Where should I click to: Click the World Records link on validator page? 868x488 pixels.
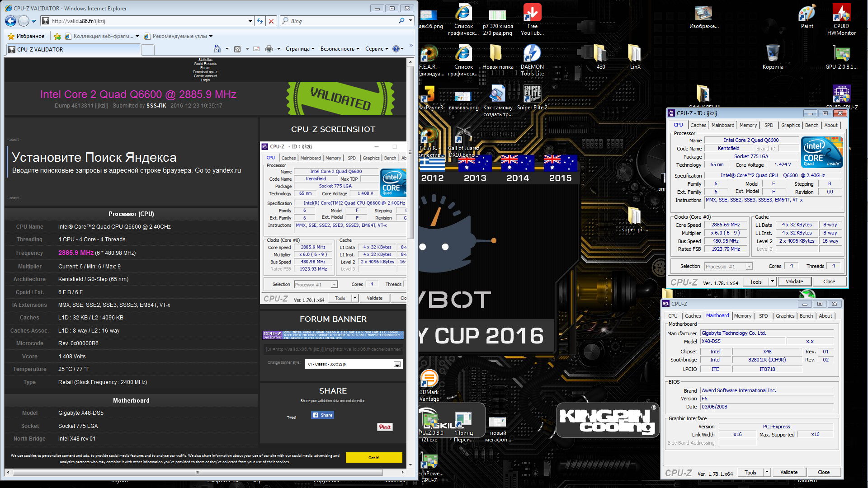pos(205,64)
